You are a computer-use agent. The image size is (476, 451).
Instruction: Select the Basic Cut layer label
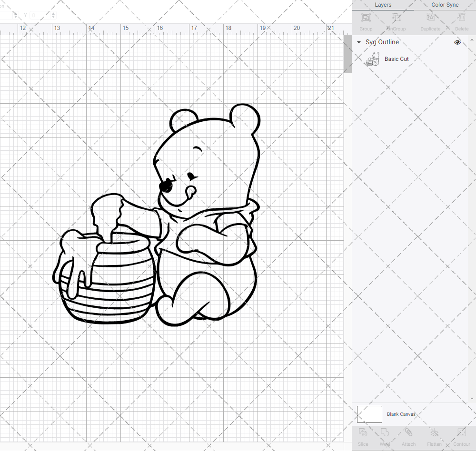(397, 59)
